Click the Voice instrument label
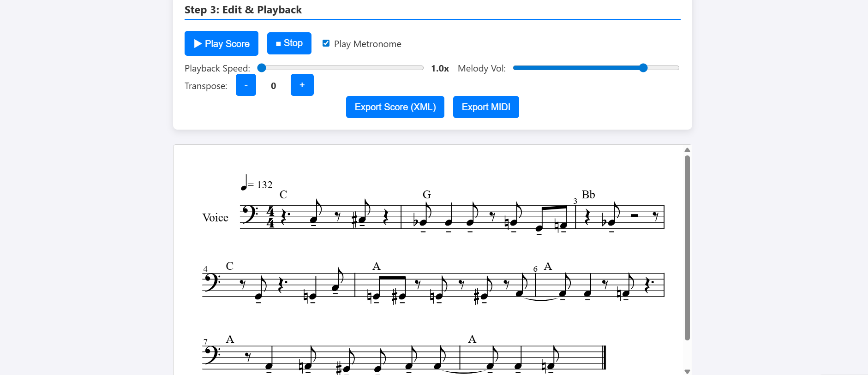Image resolution: width=868 pixels, height=375 pixels. [215, 218]
